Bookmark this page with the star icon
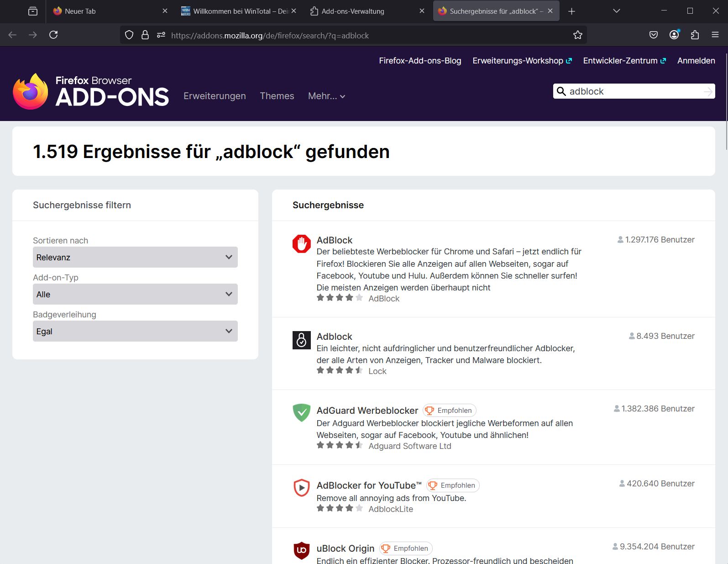The height and width of the screenshot is (564, 728). [577, 35]
